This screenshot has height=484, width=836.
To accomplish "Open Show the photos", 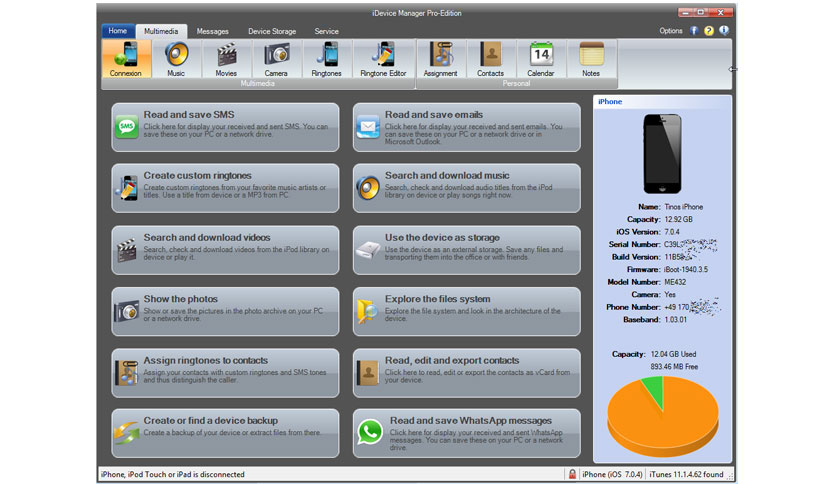I will [x=225, y=312].
